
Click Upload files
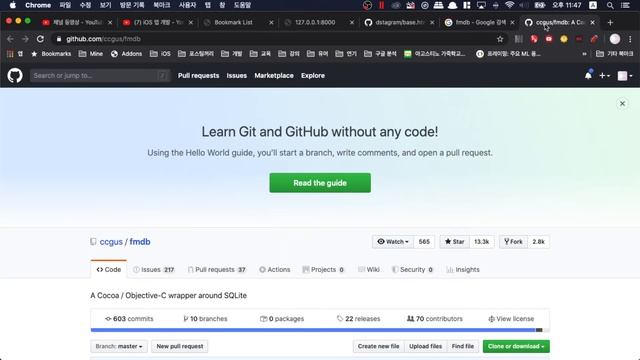pos(425,346)
